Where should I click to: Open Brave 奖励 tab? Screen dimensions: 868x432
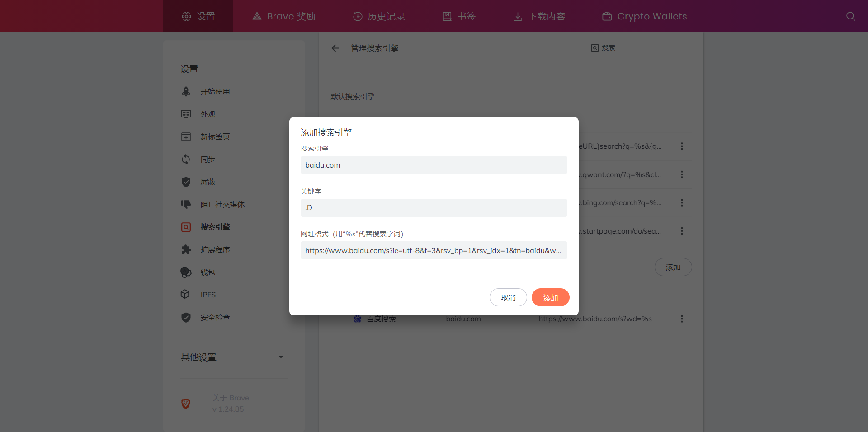pos(284,16)
